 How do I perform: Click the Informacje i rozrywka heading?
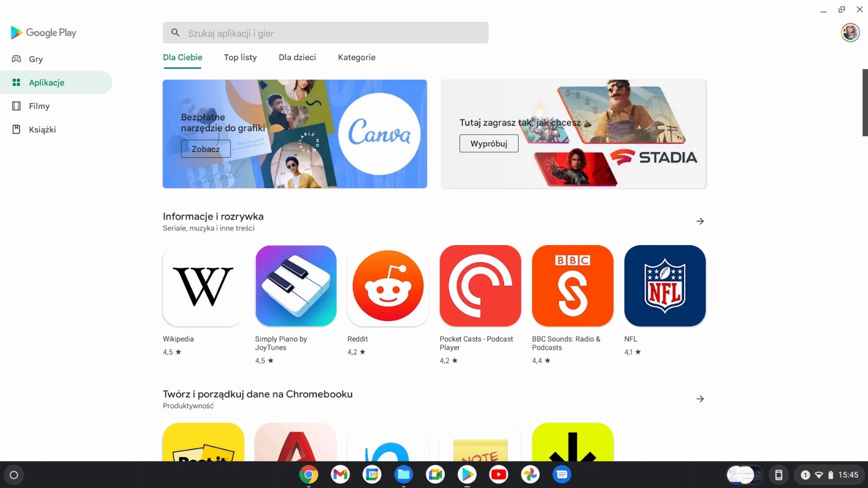click(213, 216)
